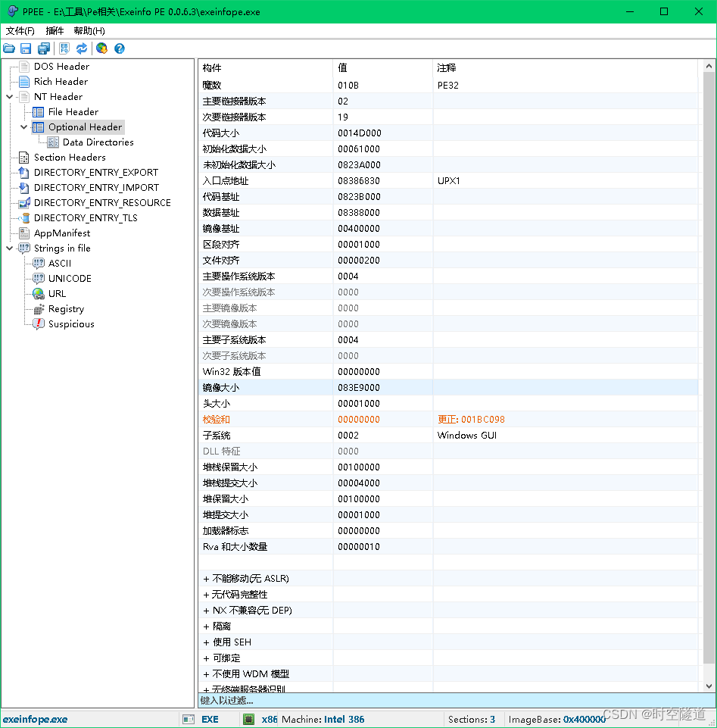The height and width of the screenshot is (728, 717).
Task: Click the 更正: 001BC098 checksum fix link
Action: pos(471,420)
